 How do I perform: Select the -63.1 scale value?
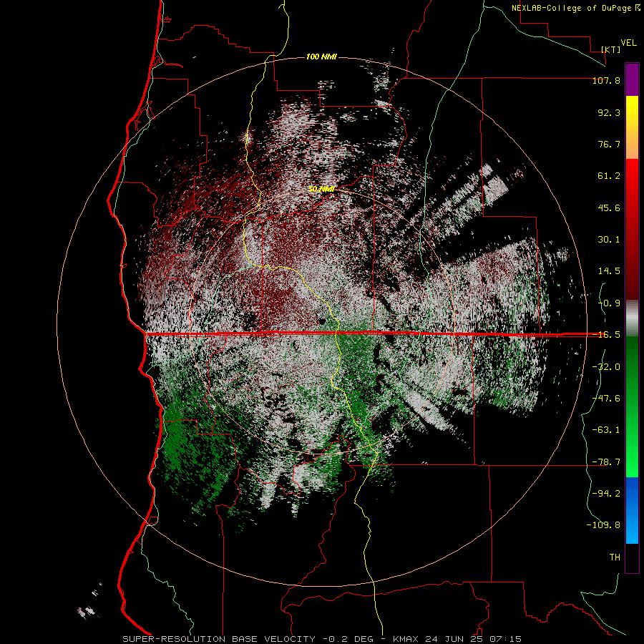(x=606, y=430)
